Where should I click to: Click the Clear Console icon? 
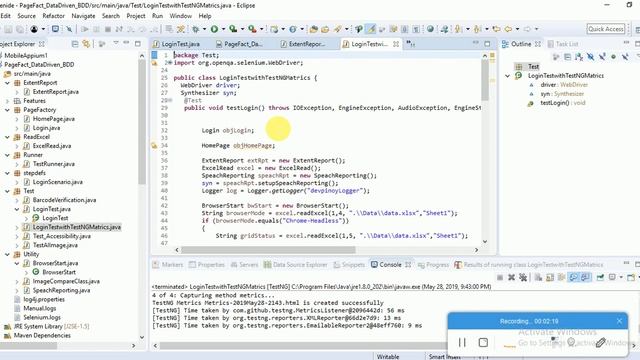(x=538, y=277)
